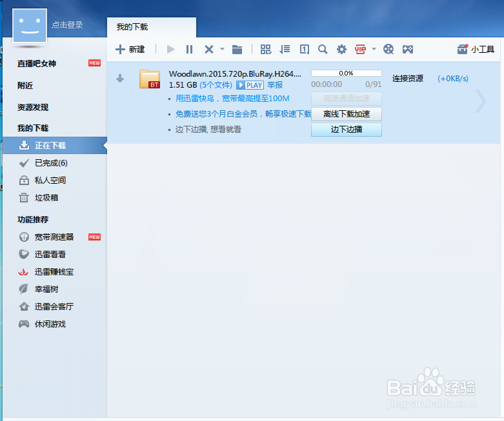This screenshot has width=504, height=421.
Task: Open search with the magnifier icon
Action: click(x=323, y=50)
